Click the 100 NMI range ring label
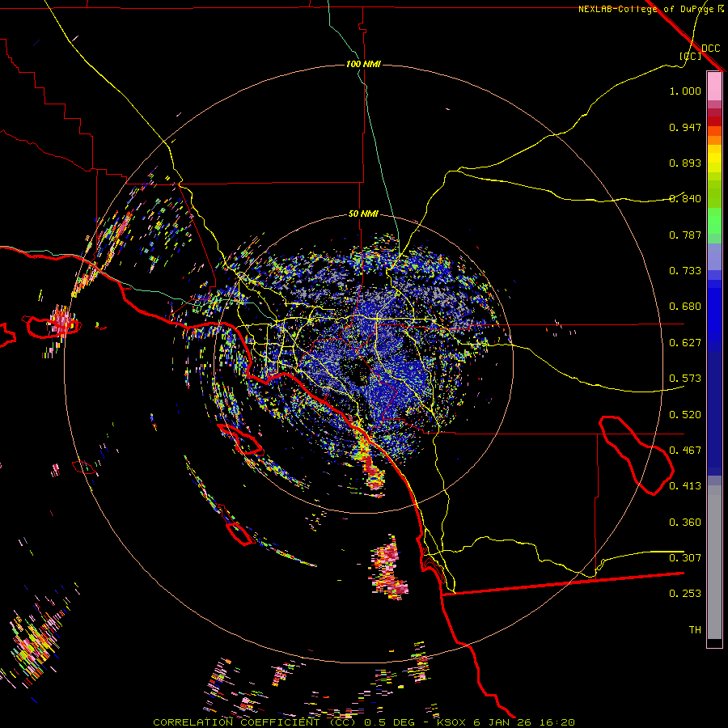 point(363,64)
